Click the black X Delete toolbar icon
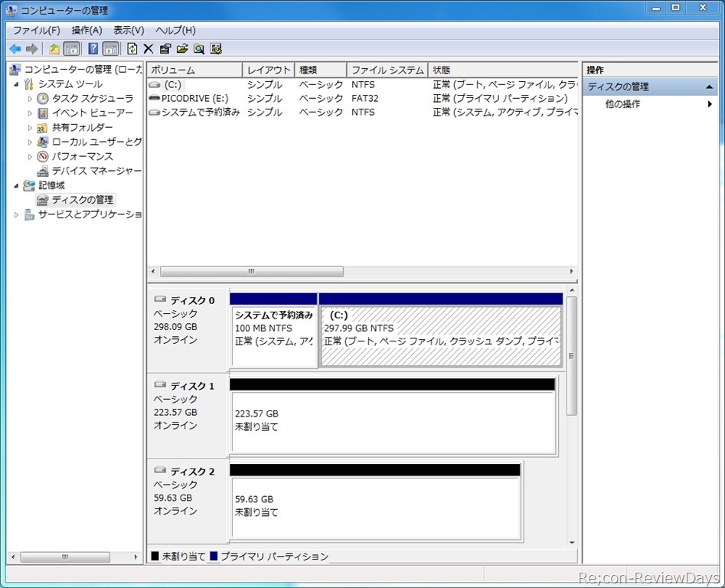Screen dimensions: 725x588 pos(149,48)
